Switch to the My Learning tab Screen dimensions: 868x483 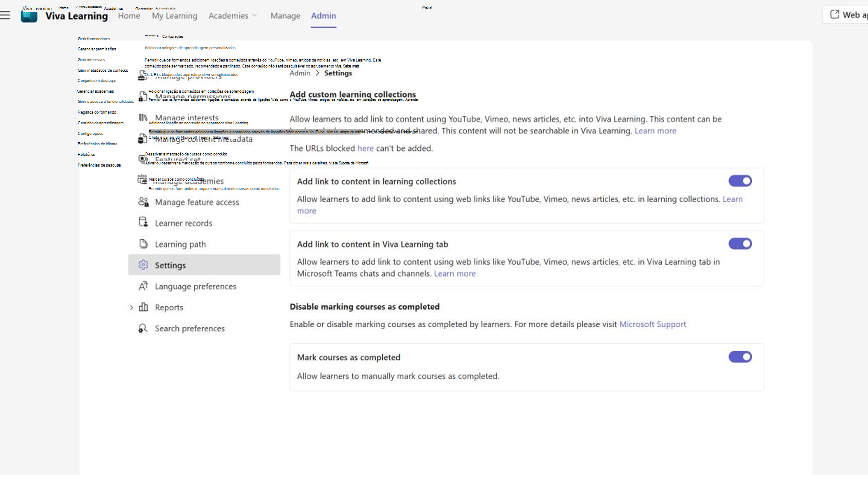[x=174, y=16]
